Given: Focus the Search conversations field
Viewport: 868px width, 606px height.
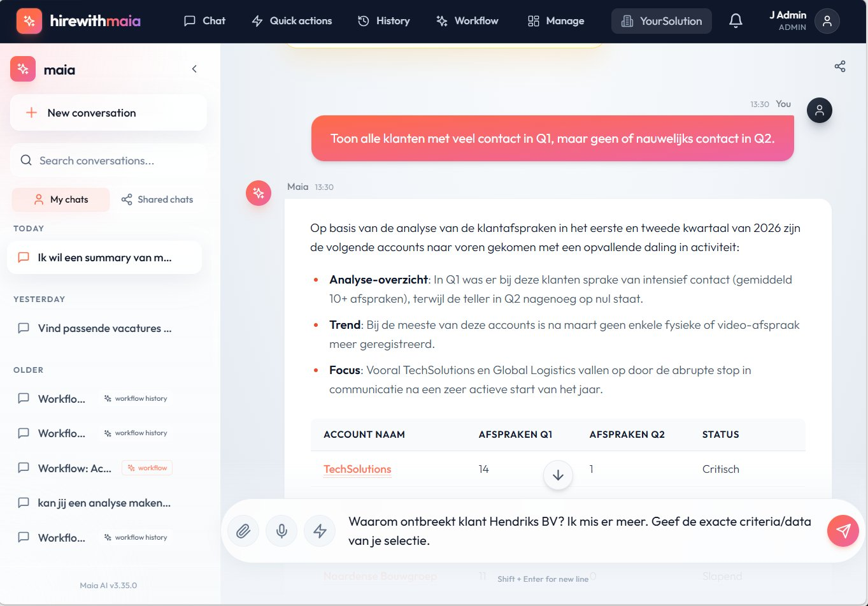Looking at the screenshot, I should [x=108, y=161].
